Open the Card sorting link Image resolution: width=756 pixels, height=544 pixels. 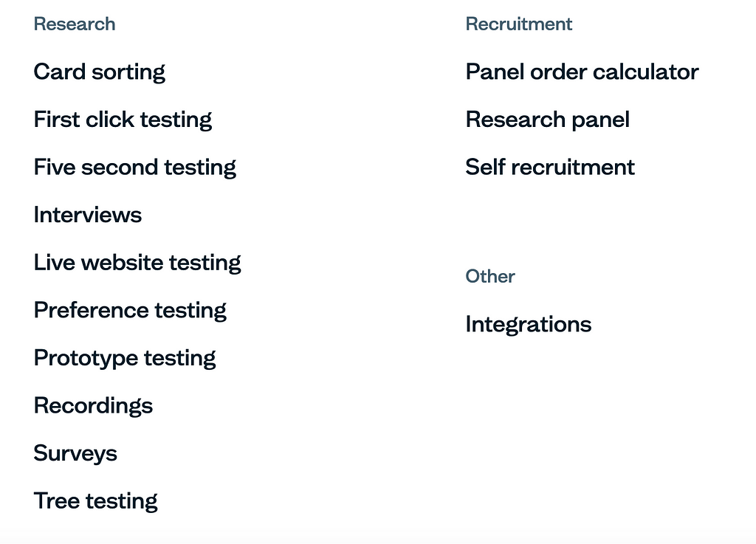[100, 72]
